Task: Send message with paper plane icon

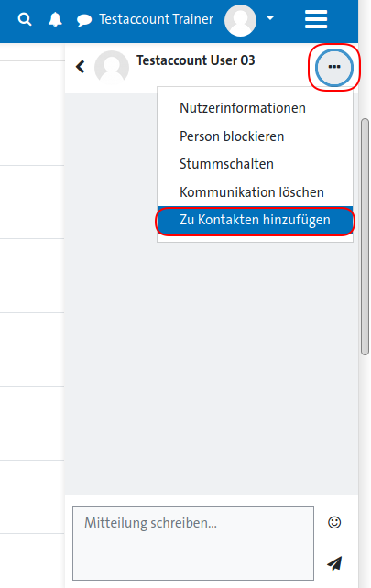Action: pos(334,563)
